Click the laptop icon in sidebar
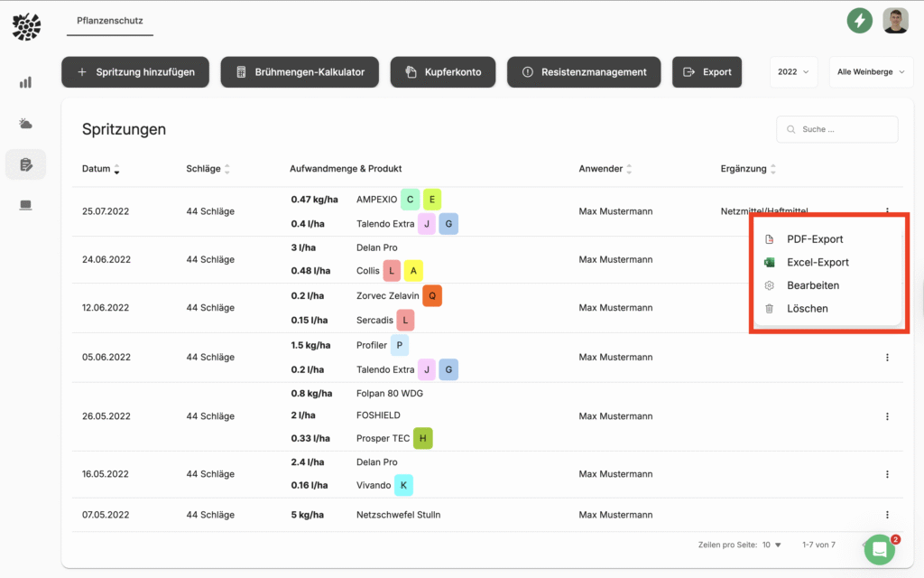The width and height of the screenshot is (924, 578). click(25, 205)
